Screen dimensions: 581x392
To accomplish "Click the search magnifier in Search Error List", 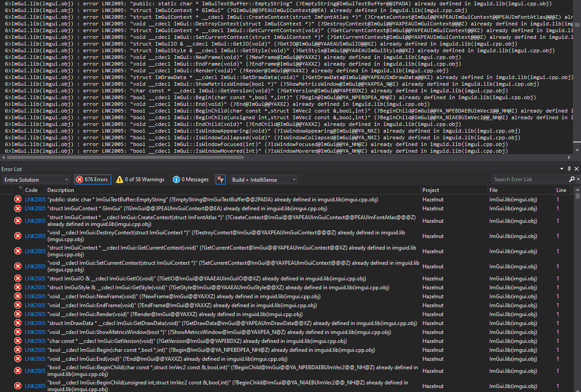I will tap(572, 179).
